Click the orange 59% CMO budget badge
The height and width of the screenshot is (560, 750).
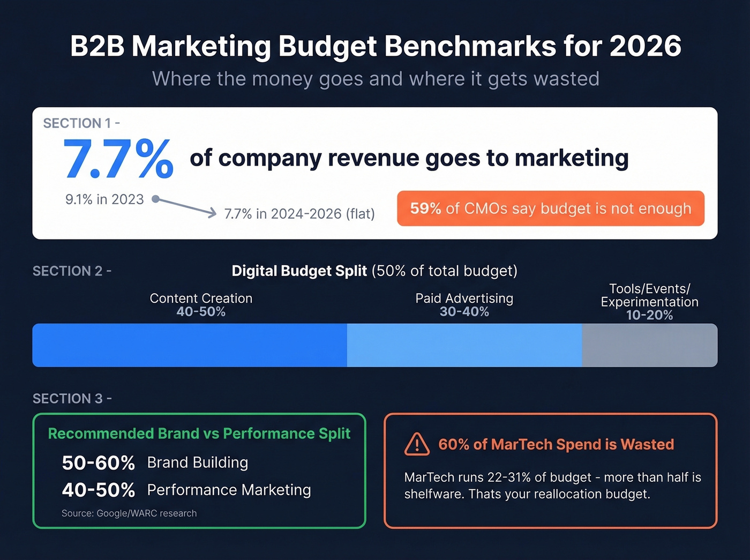coord(551,209)
